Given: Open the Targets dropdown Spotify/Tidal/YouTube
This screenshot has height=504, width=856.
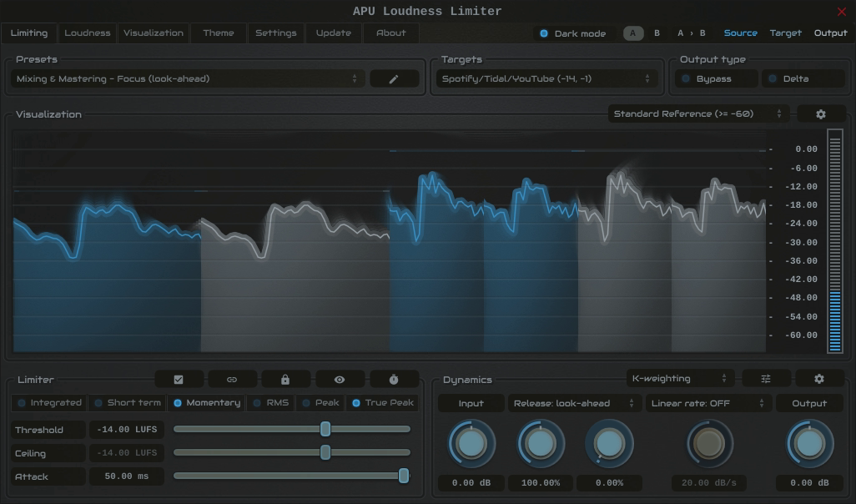Looking at the screenshot, I should click(x=546, y=78).
